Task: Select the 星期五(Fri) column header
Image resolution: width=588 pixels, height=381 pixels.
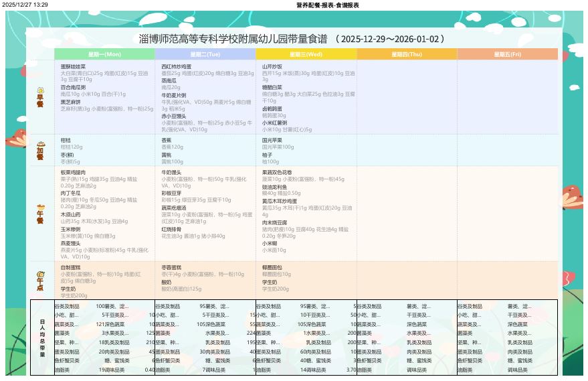Action: [x=507, y=54]
